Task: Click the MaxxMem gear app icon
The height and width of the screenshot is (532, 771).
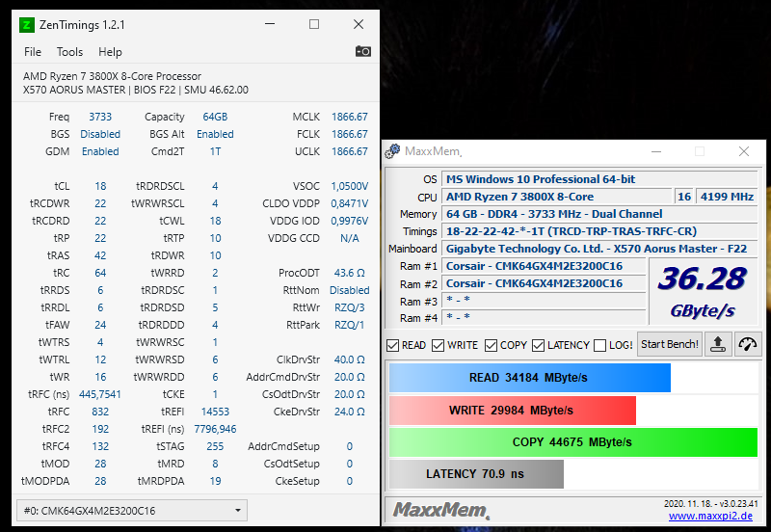Action: [x=392, y=151]
